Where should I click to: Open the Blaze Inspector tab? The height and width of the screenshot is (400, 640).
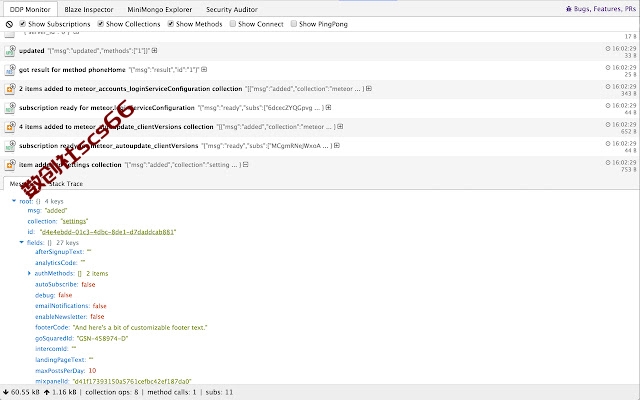[89, 9]
